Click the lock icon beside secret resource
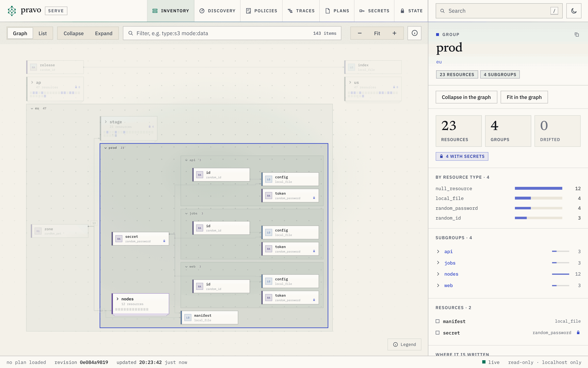Image resolution: width=588 pixels, height=368 pixels. 578,332
